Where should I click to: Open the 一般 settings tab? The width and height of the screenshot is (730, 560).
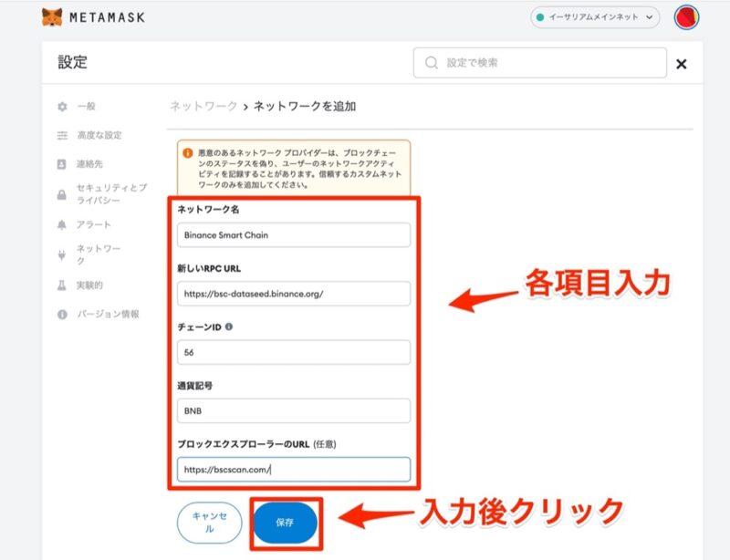86,106
